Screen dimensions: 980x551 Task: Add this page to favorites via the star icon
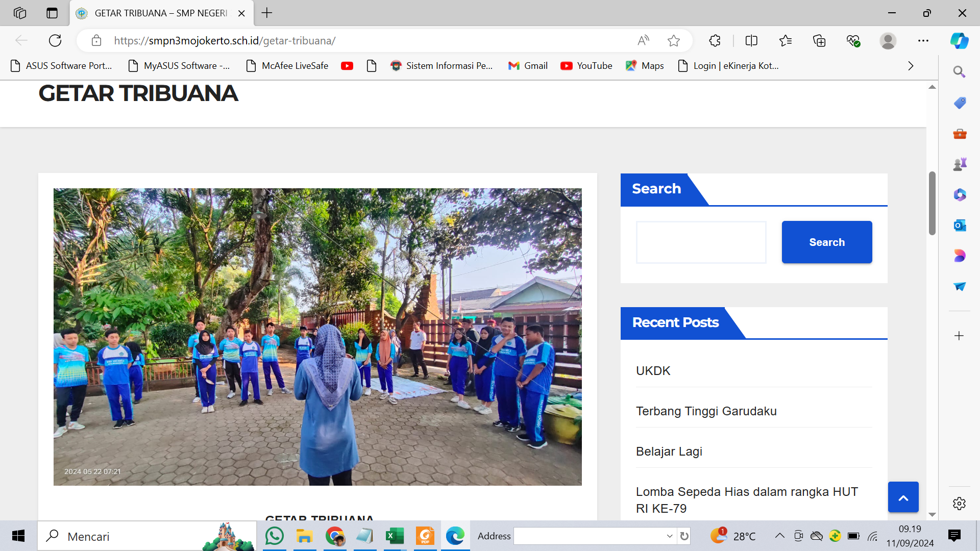(674, 41)
